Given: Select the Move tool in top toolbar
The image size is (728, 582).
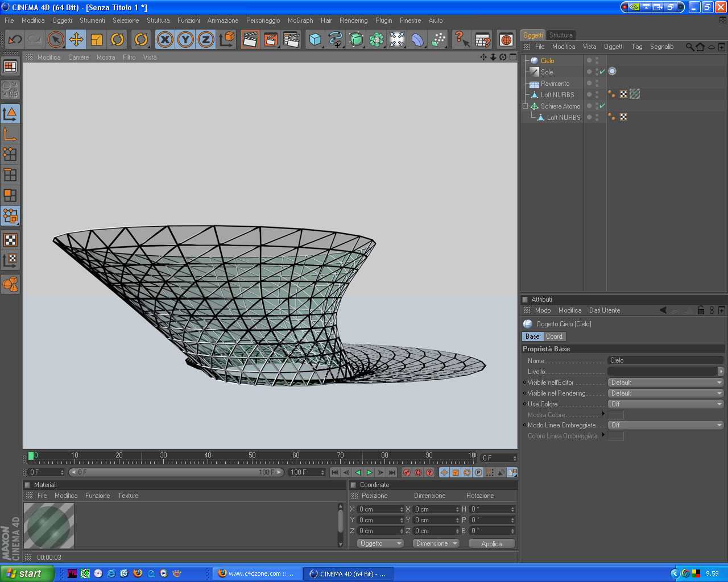Looking at the screenshot, I should tap(76, 39).
